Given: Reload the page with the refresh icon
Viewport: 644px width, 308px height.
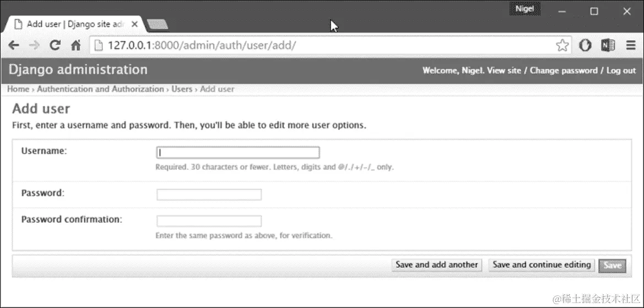Looking at the screenshot, I should coord(55,45).
